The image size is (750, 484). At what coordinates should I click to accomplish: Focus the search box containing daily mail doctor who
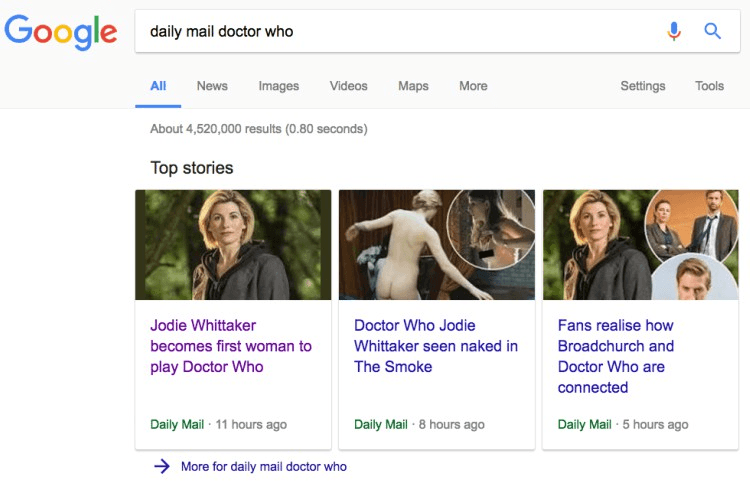(400, 31)
